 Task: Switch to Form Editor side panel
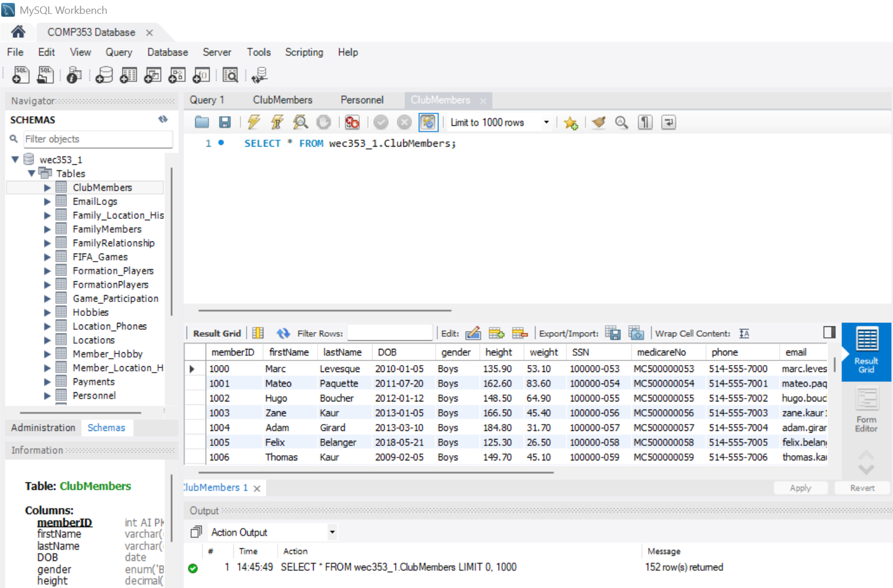point(866,410)
